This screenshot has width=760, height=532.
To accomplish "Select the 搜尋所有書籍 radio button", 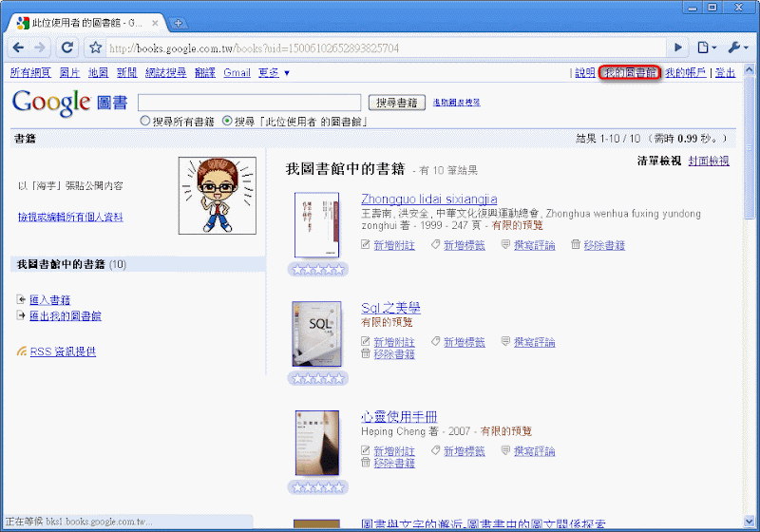I will (145, 121).
